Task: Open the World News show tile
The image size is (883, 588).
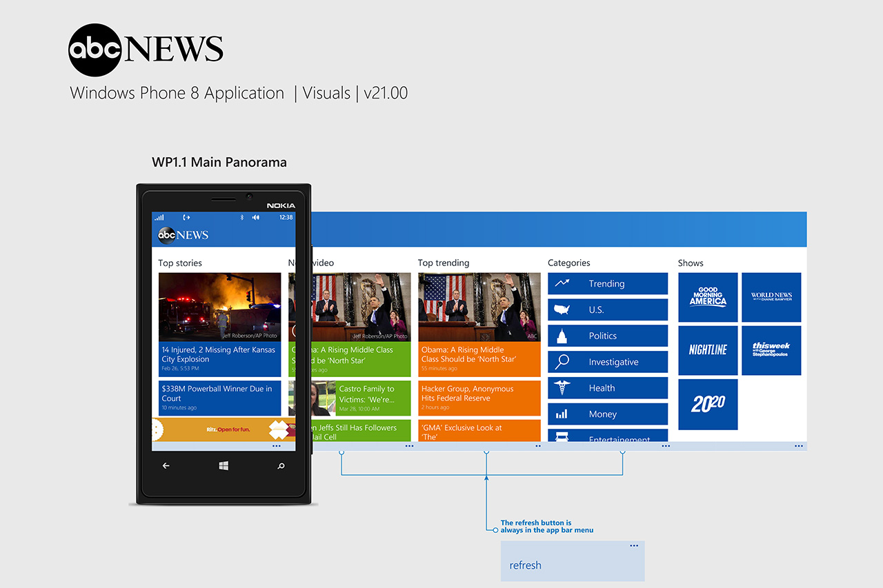Action: tap(771, 297)
